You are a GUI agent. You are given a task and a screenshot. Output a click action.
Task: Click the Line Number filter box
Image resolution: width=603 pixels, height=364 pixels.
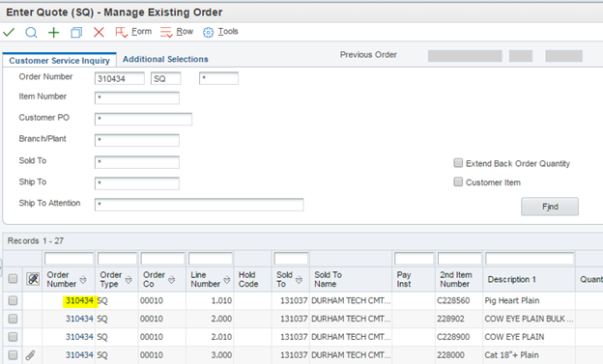(x=211, y=259)
